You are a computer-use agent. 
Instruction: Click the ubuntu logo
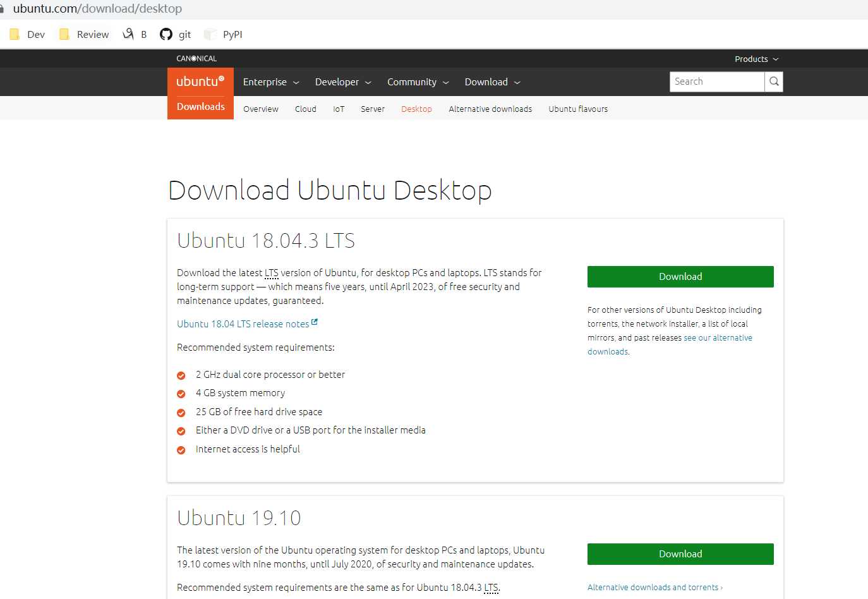200,82
